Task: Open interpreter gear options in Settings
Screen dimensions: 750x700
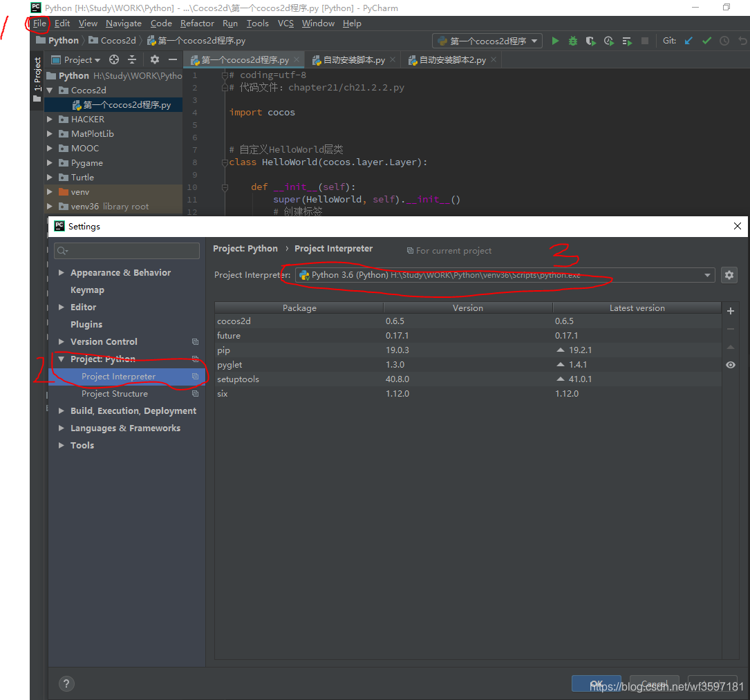Action: pos(729,275)
